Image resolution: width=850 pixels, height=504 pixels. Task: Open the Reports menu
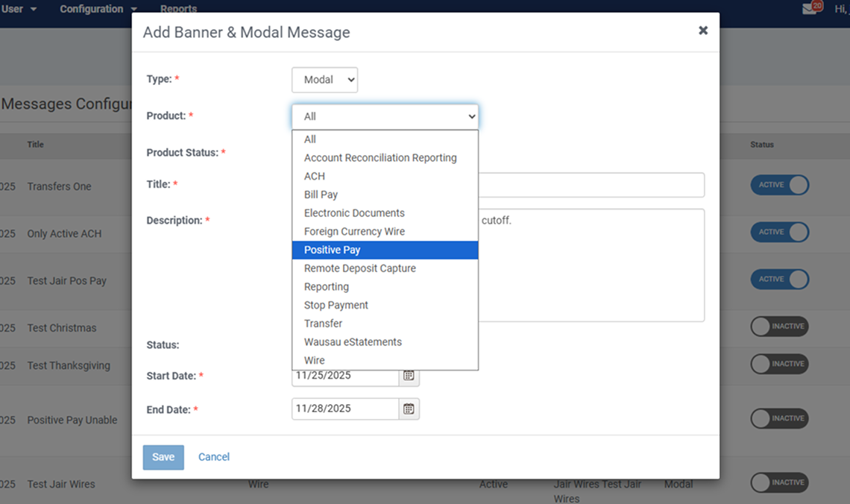pyautogui.click(x=178, y=9)
